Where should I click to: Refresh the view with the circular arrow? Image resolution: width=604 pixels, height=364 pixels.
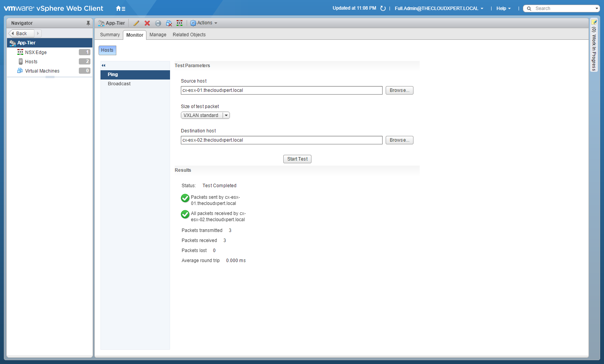point(383,8)
